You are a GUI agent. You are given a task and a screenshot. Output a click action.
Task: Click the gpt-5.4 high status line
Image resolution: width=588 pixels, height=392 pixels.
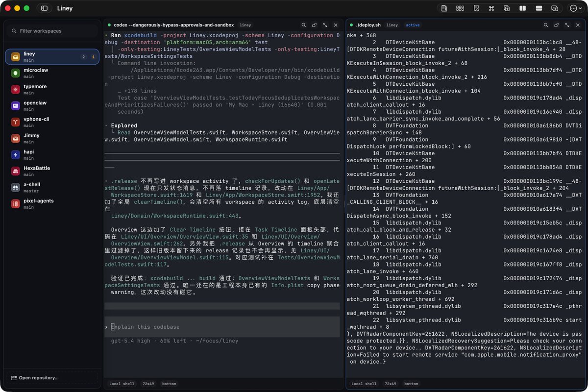174,341
